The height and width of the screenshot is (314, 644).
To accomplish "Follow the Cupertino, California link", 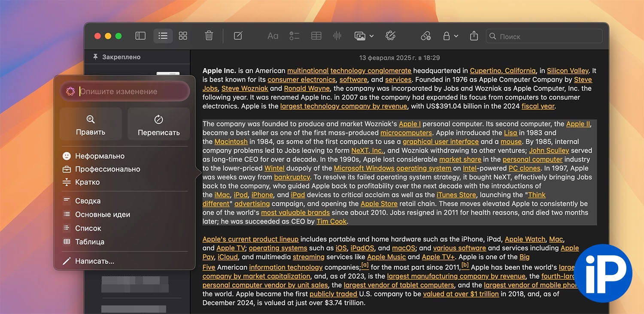I will [503, 71].
